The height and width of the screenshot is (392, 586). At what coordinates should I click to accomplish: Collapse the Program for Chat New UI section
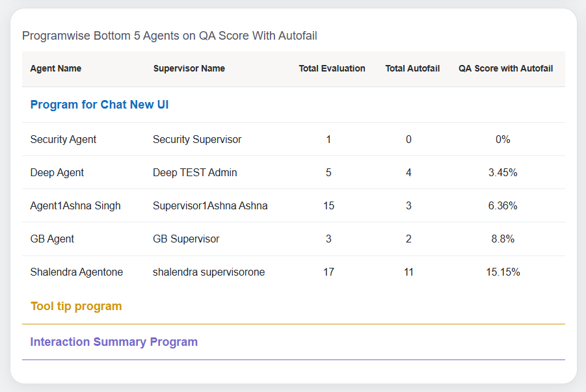[100, 105]
